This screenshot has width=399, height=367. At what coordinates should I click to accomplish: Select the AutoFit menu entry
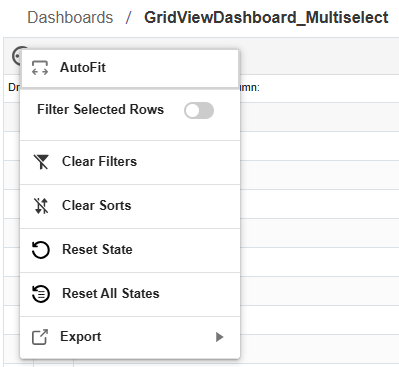click(x=130, y=69)
